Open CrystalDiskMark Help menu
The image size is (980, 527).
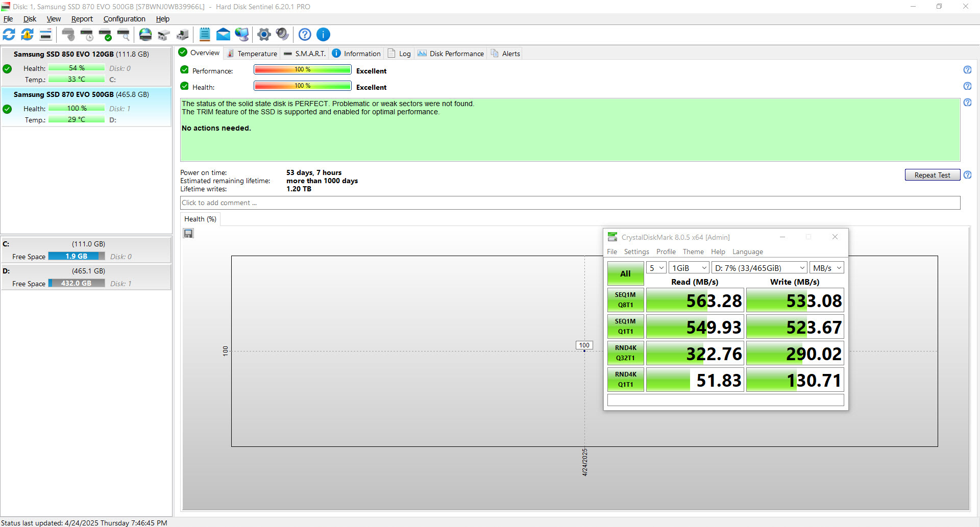(718, 252)
